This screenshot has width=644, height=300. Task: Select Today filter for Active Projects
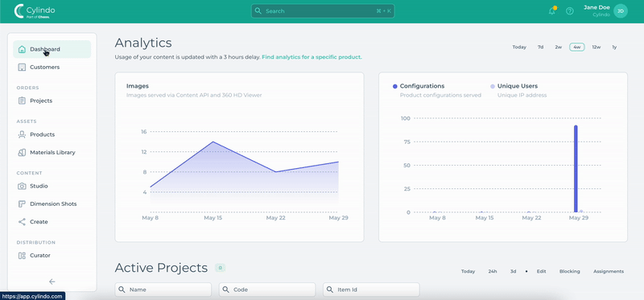click(468, 272)
